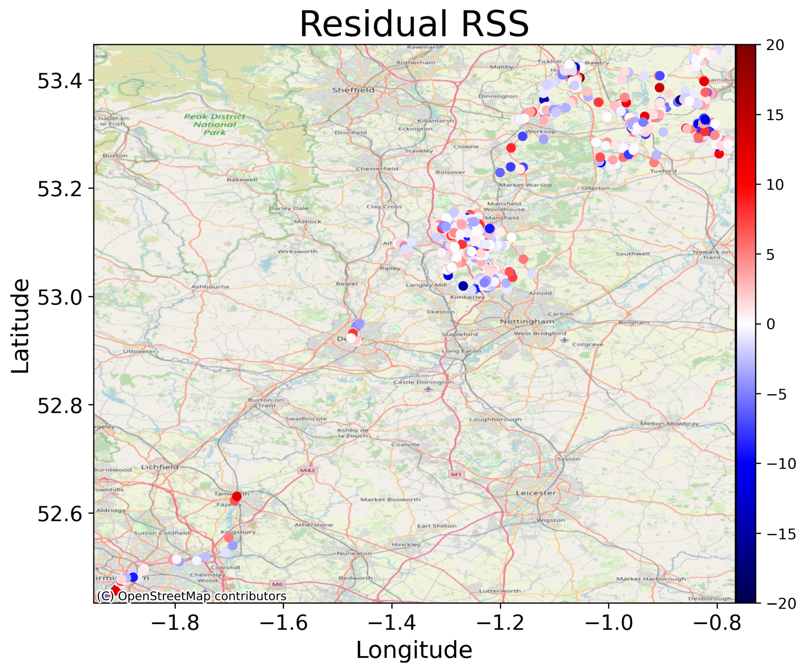Click the Ashby de la Zouch label

[352, 433]
